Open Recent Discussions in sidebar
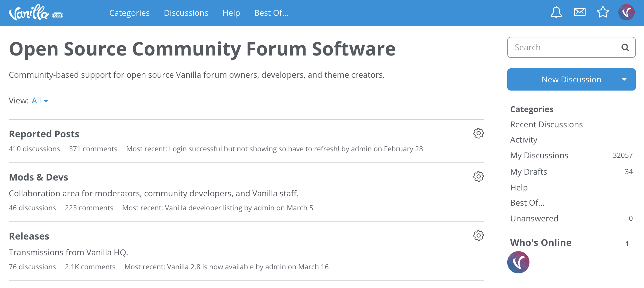The image size is (644, 288). (546, 124)
